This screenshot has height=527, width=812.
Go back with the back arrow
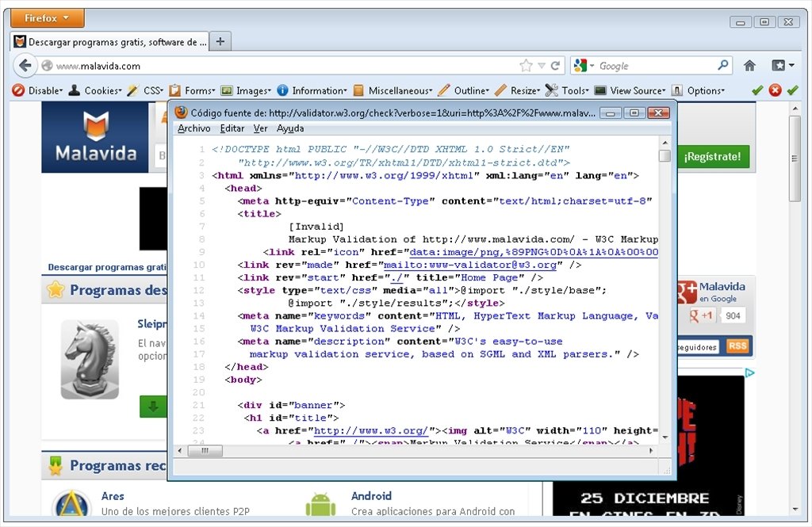click(25, 66)
